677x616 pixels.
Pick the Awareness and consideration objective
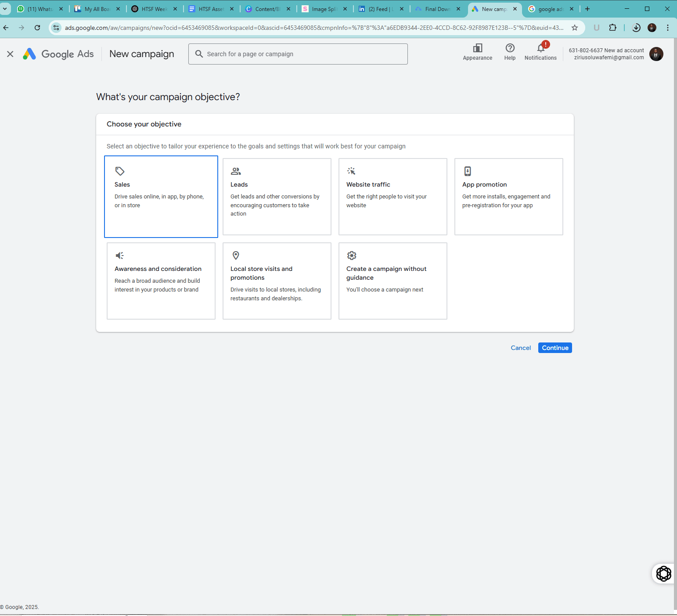(161, 281)
